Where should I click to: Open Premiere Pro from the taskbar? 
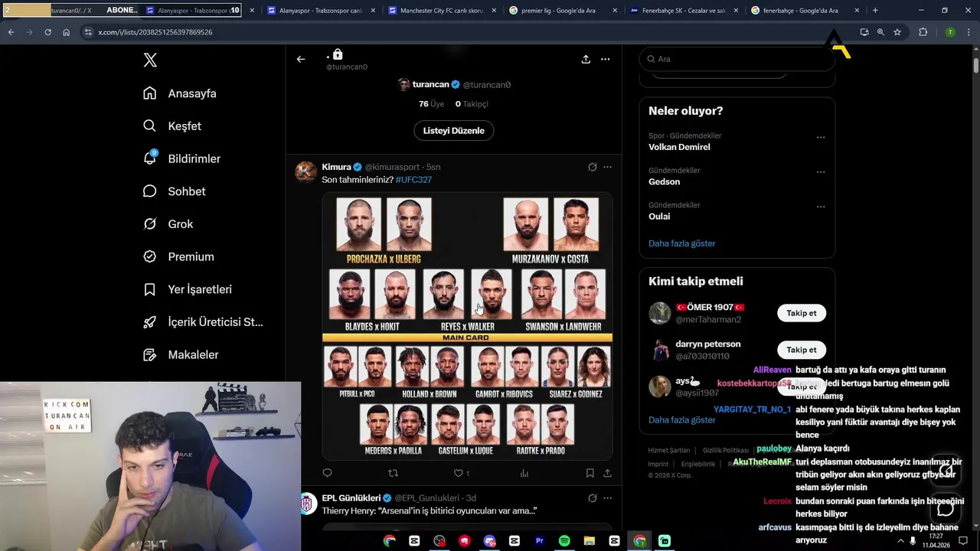[539, 541]
